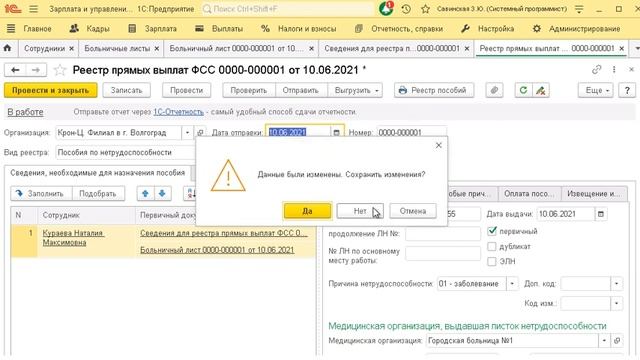Add the document to favorites using the star
The height and width of the screenshot is (360, 640).
coord(60,70)
